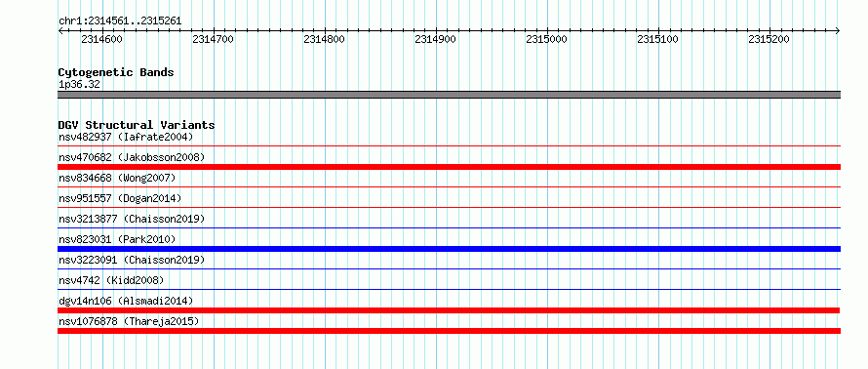
Task: Click the thin red line under nsv482937
Action: tap(449, 146)
